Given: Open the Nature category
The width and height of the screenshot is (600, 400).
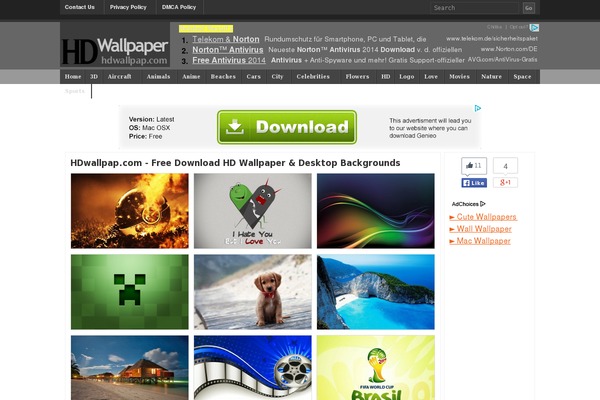Looking at the screenshot, I should 491,77.
